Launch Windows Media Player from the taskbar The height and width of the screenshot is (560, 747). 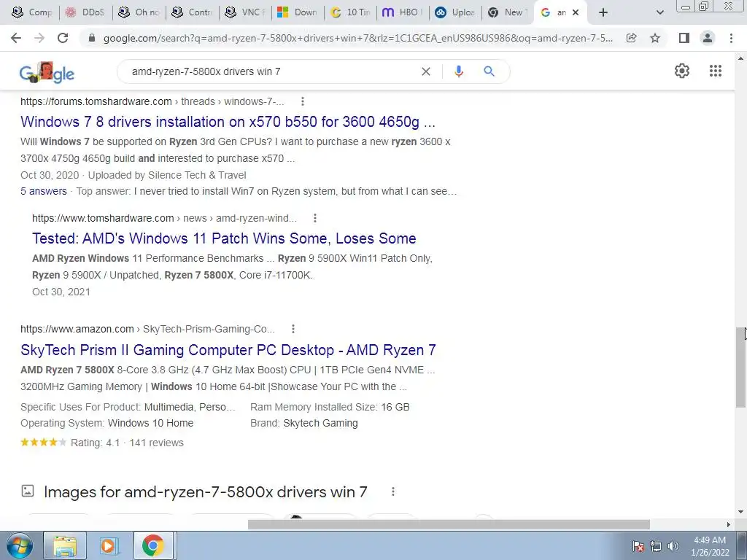[108, 545]
